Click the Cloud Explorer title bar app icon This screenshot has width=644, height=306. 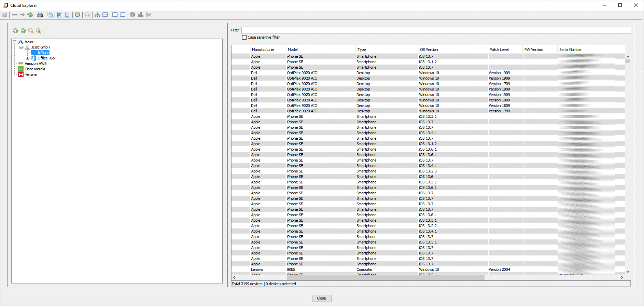6,5
